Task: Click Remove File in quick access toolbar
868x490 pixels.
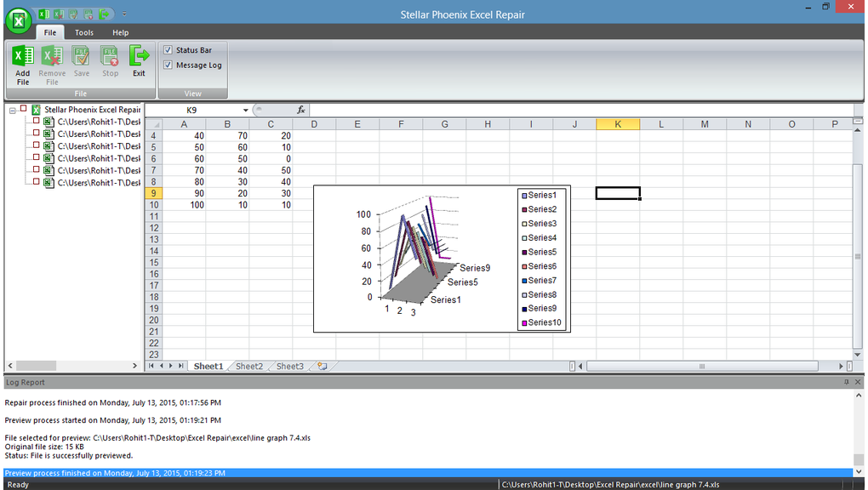Action: [58, 14]
